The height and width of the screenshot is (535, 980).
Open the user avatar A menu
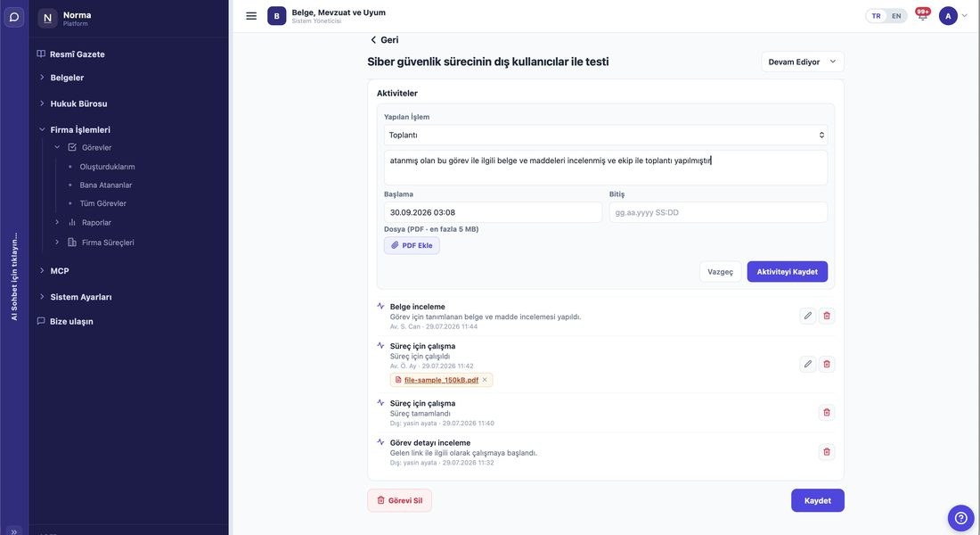(954, 16)
